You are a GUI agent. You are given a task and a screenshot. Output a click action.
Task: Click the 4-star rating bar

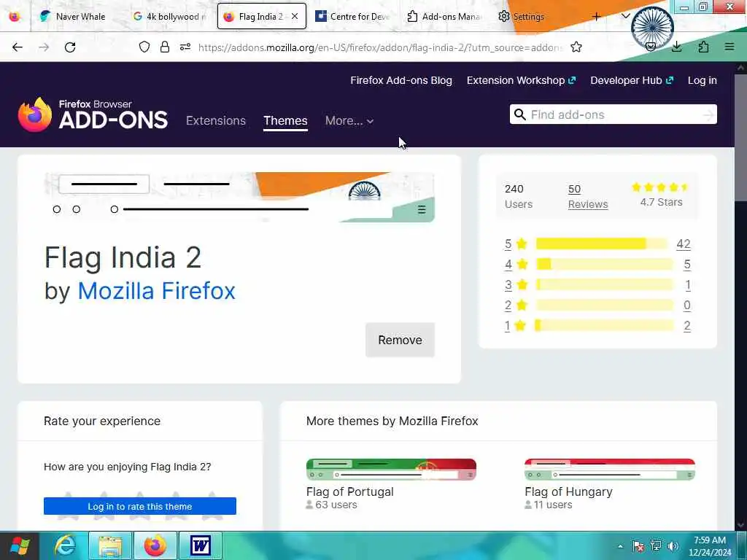[604, 264]
